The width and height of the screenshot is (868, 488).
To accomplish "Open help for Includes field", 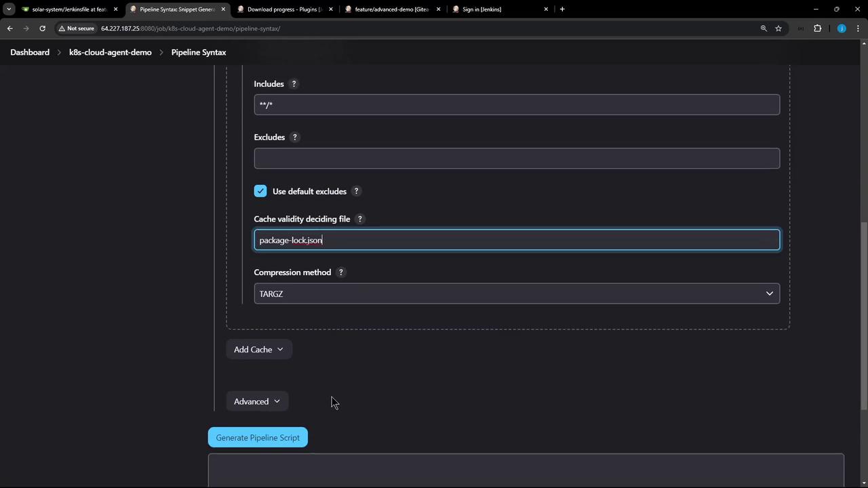I will coord(294,84).
